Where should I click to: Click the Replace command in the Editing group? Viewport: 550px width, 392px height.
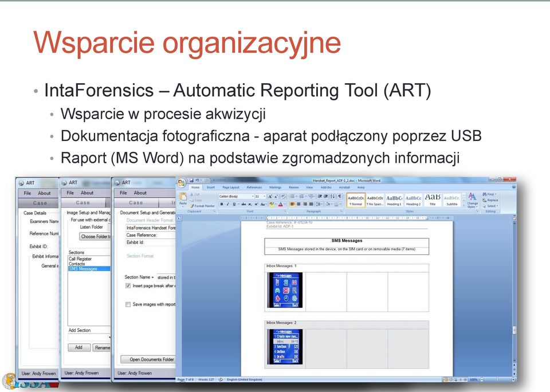pos(491,200)
